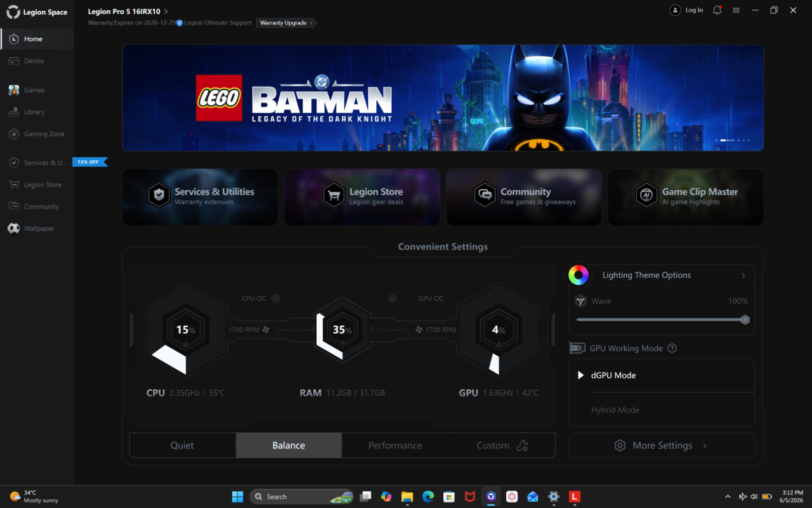This screenshot has height=508, width=812.
Task: Click the Services & Utilities shield sidebar icon
Action: (x=14, y=163)
